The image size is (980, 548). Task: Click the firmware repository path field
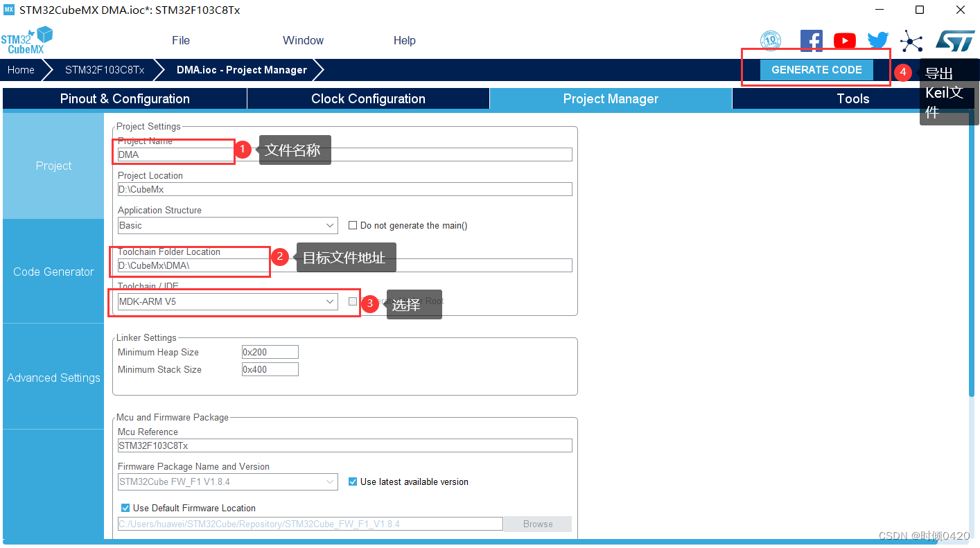pyautogui.click(x=310, y=524)
